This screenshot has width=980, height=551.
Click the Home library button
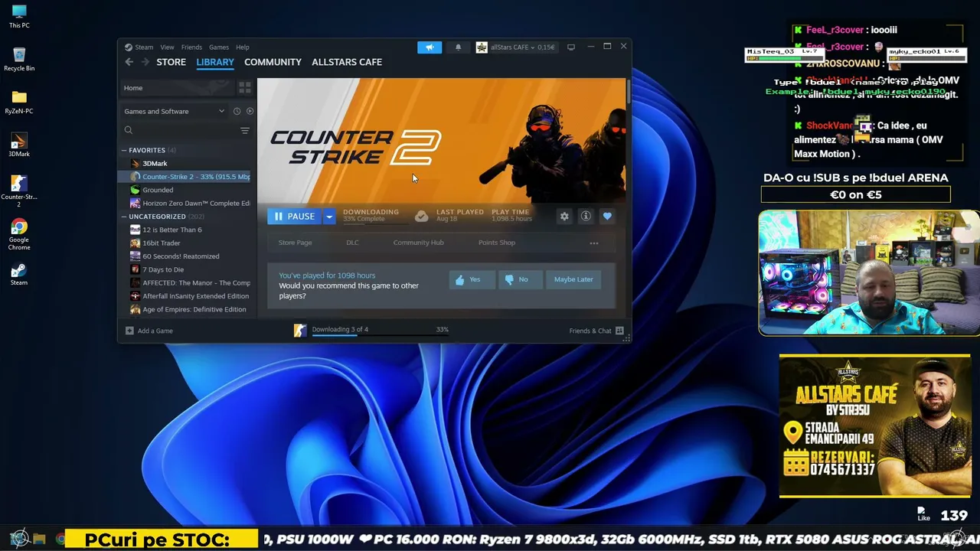pos(176,88)
